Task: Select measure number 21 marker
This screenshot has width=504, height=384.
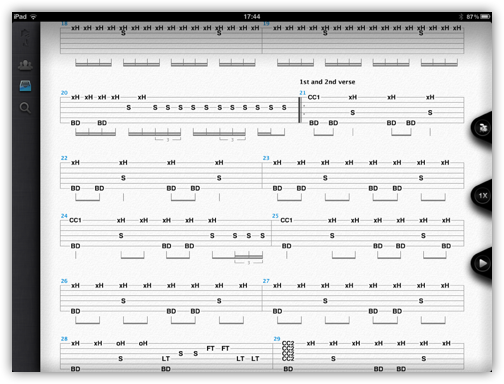Action: pyautogui.click(x=302, y=93)
